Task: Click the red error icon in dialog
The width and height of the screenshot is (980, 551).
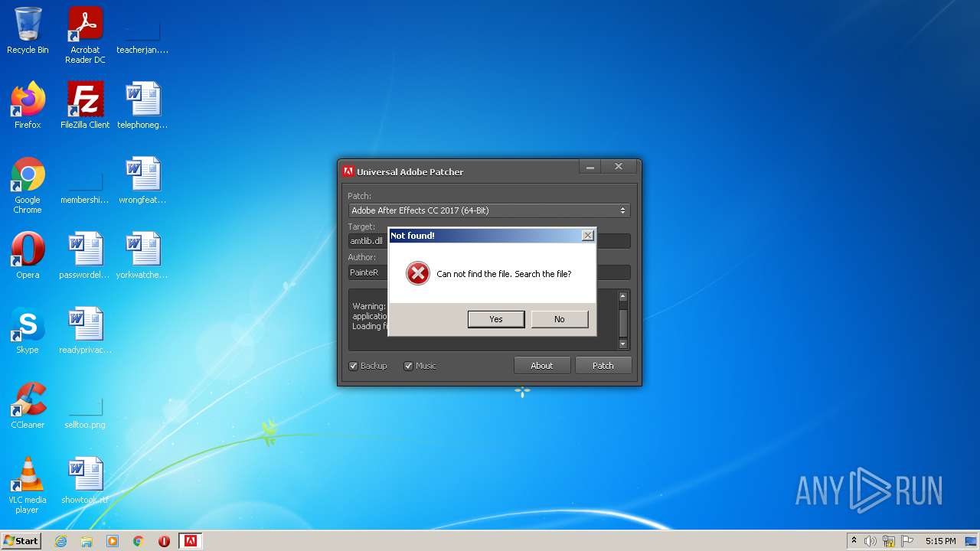Action: [x=417, y=273]
